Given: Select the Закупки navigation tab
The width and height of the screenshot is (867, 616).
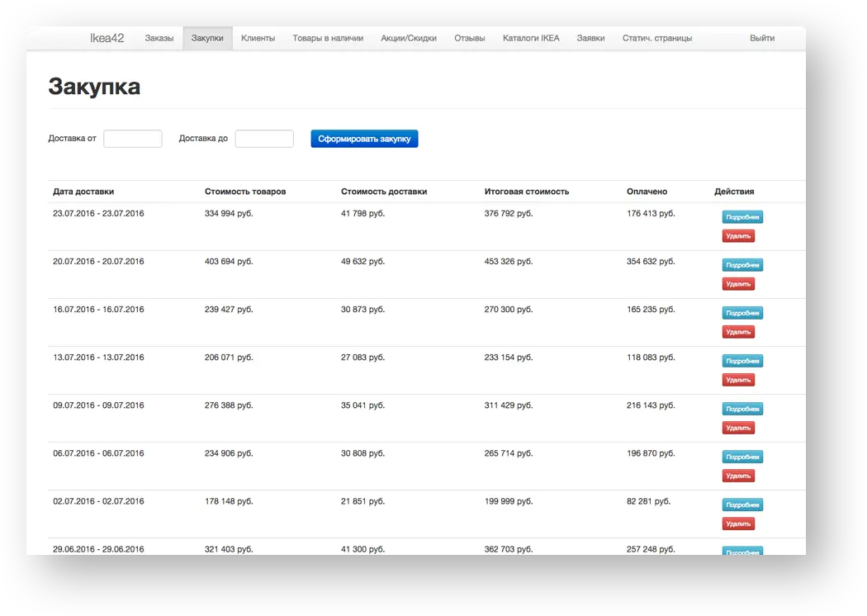Looking at the screenshot, I should coord(207,38).
